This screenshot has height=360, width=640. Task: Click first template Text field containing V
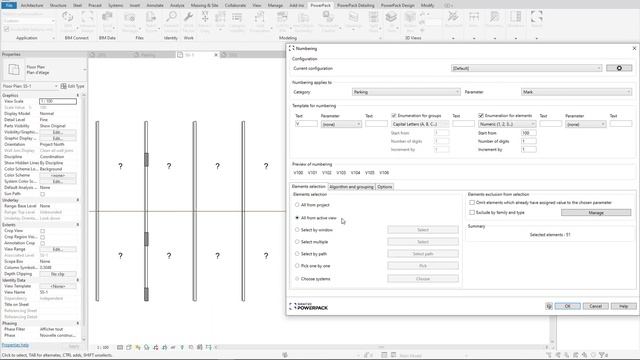pyautogui.click(x=306, y=124)
